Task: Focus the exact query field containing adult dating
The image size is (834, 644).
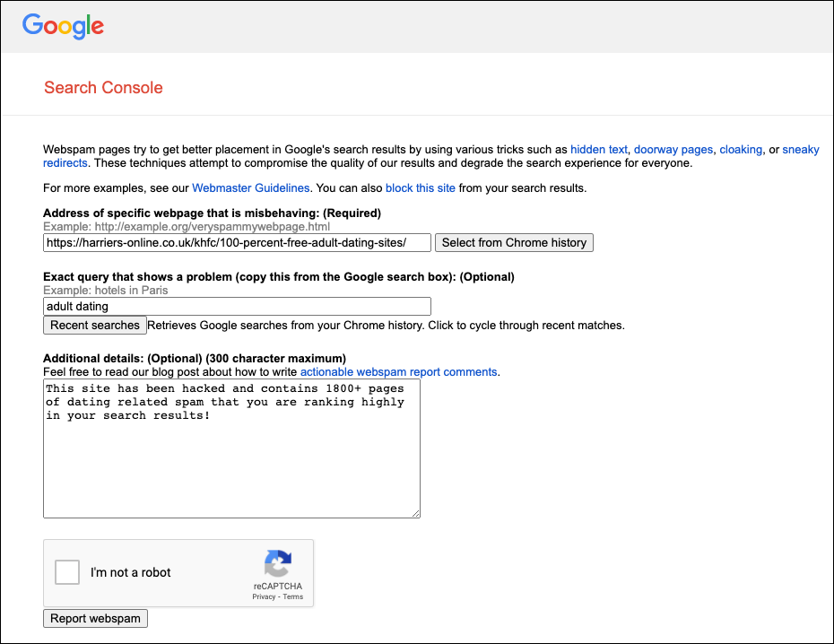Action: pyautogui.click(x=237, y=307)
